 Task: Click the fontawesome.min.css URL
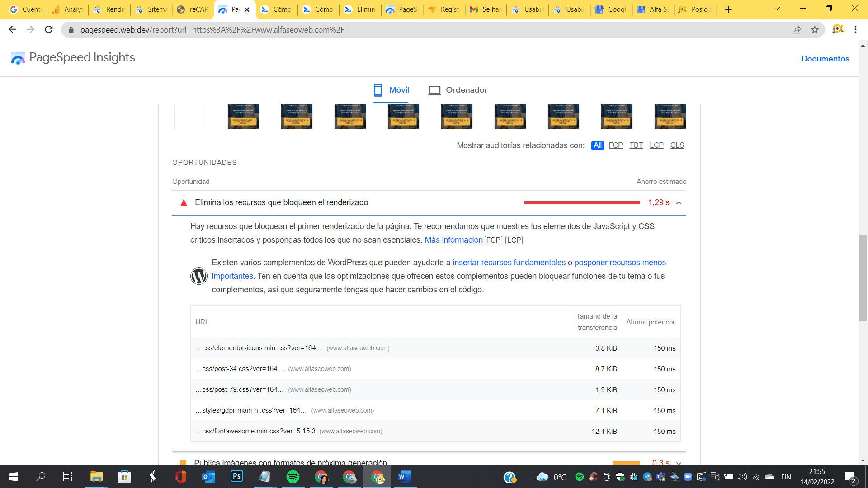[x=255, y=431]
